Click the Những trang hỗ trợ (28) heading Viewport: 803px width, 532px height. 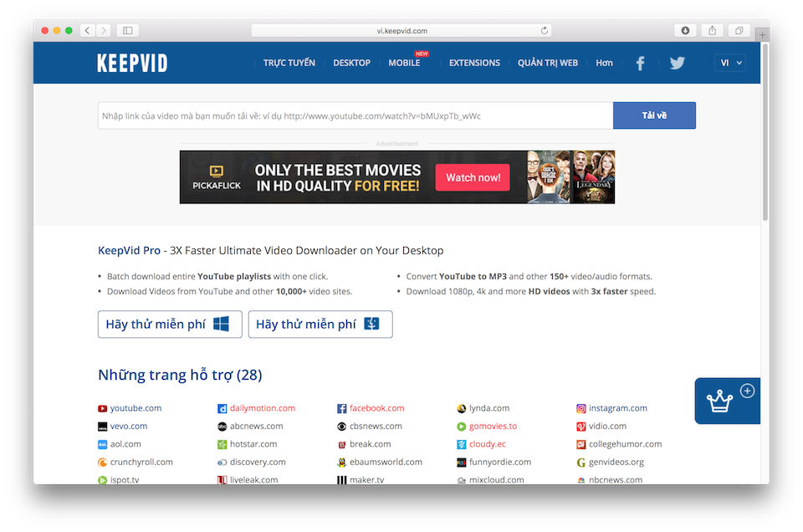(x=180, y=375)
